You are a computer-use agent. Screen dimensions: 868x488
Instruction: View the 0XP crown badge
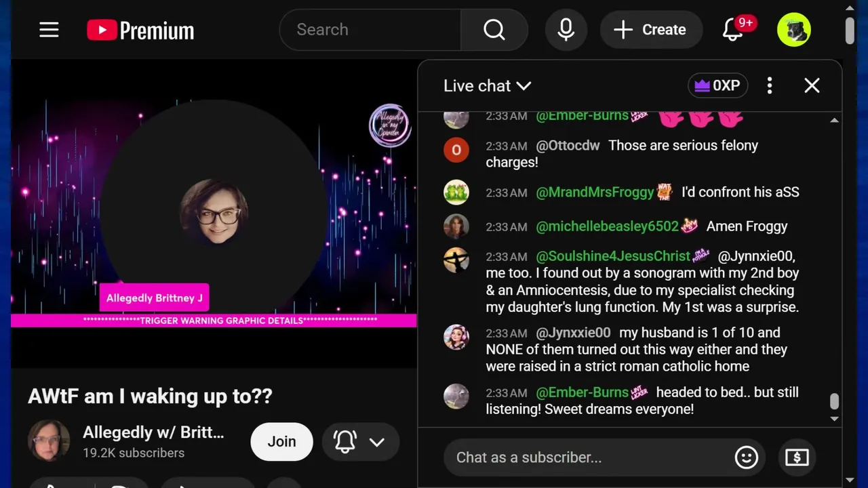point(717,85)
